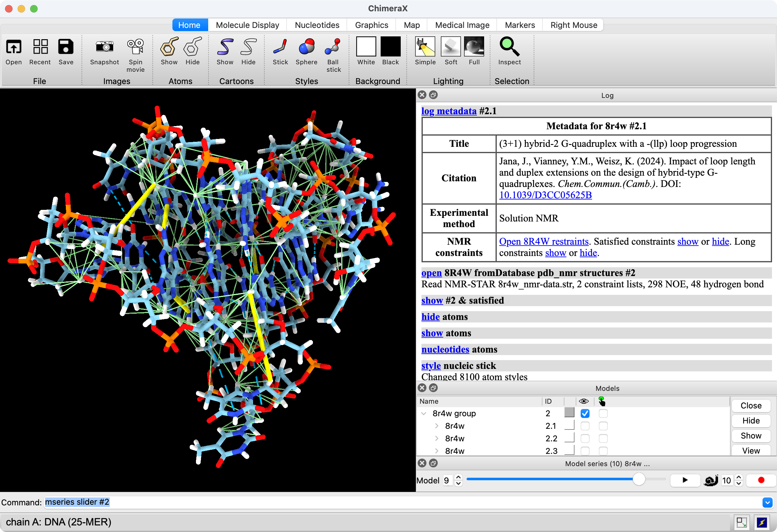777x532 pixels.
Task: Enable visibility checkbox for model 2.1
Action: tap(585, 426)
